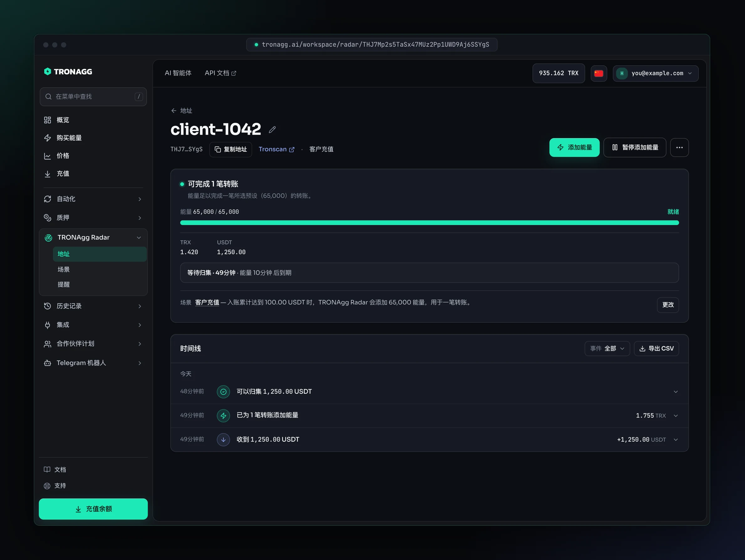Click the TRONAGG logo

click(x=68, y=71)
